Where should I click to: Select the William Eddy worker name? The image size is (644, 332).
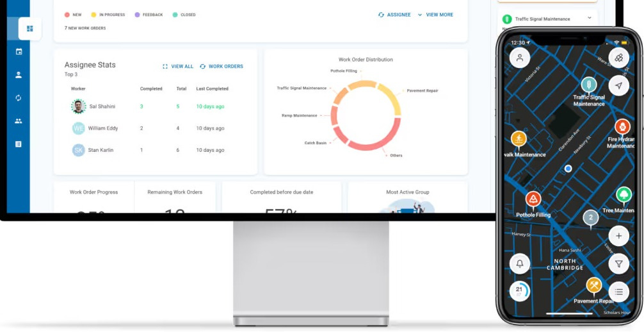click(x=103, y=128)
